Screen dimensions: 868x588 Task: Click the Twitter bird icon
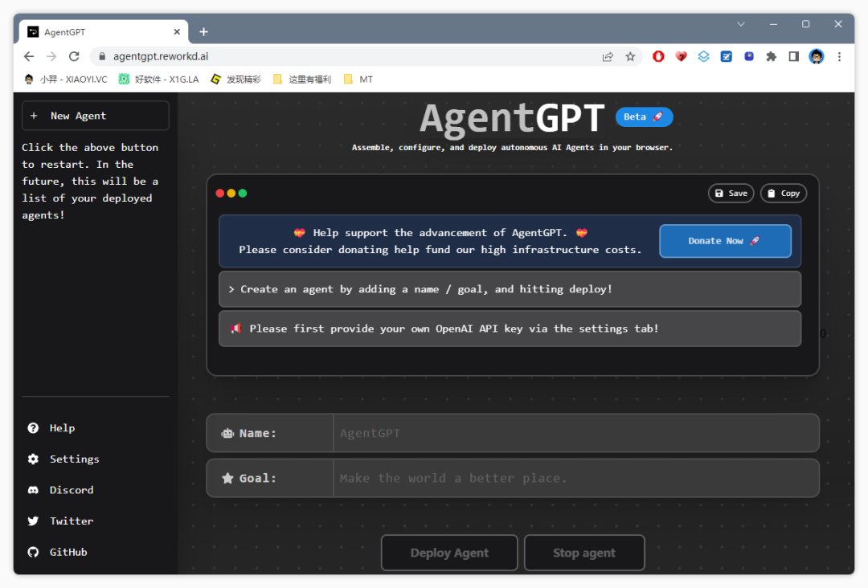point(33,521)
